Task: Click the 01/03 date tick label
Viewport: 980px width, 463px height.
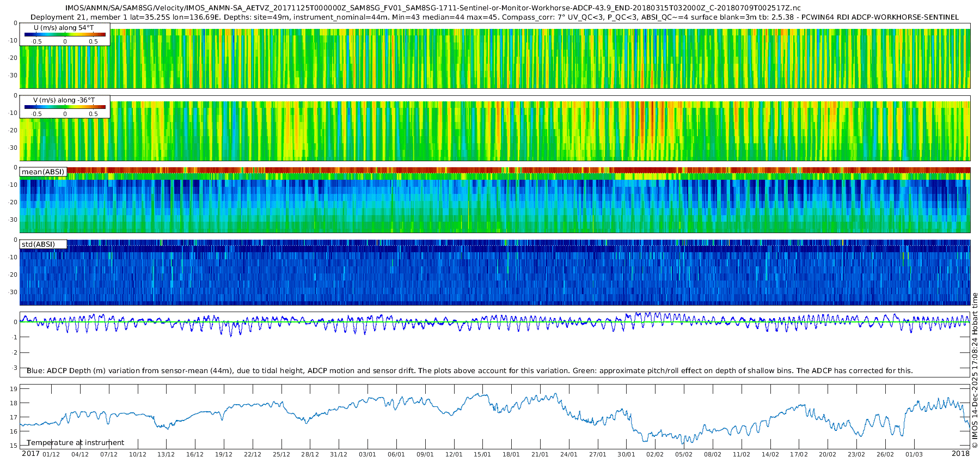Action: [914, 454]
